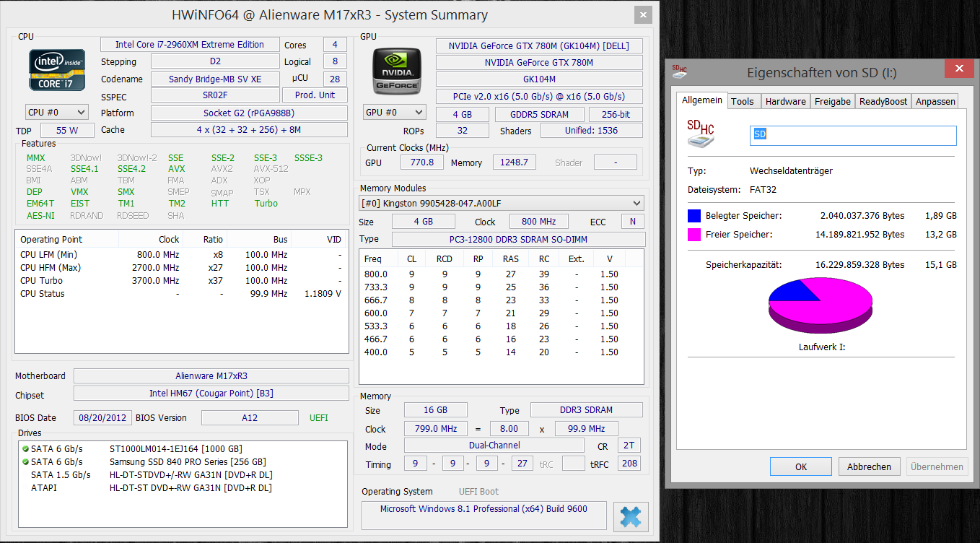The image size is (980, 543).
Task: Click the Intel Core i7 logo
Action: [x=57, y=70]
